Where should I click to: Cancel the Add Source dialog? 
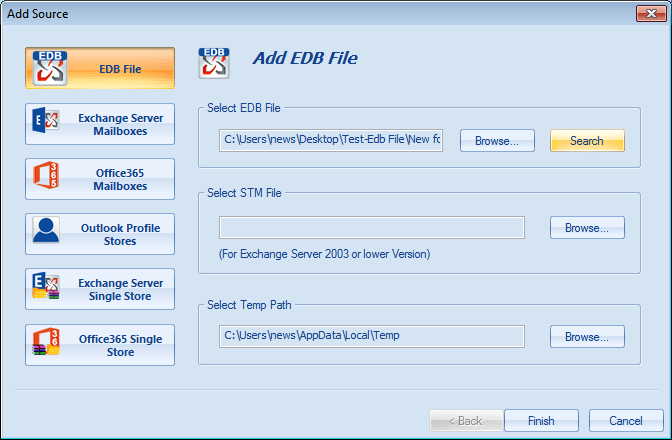click(626, 420)
